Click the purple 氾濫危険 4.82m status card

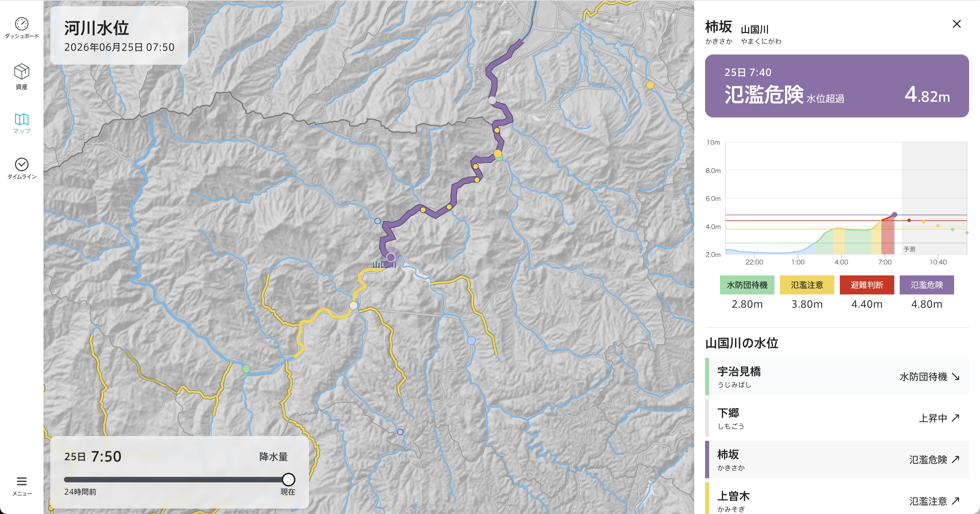pyautogui.click(x=837, y=86)
